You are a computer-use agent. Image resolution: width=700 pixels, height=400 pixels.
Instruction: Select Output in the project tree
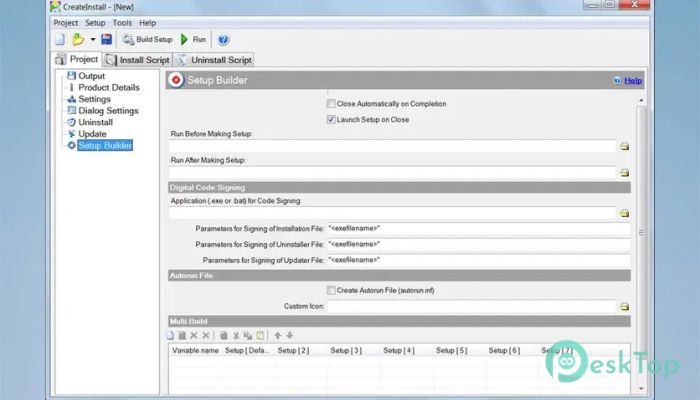(92, 76)
